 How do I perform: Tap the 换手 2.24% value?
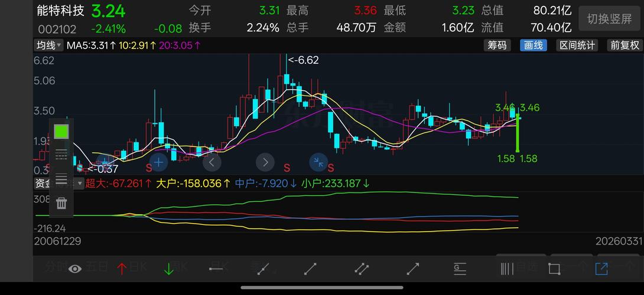tap(263, 28)
